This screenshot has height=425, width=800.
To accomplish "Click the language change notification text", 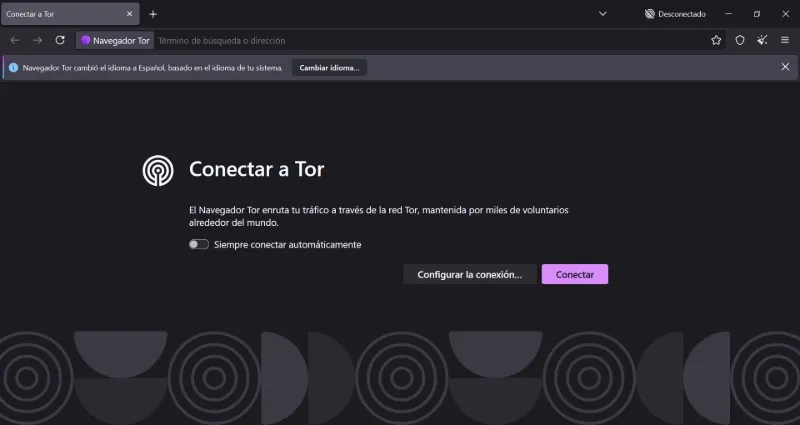I will pos(153,67).
